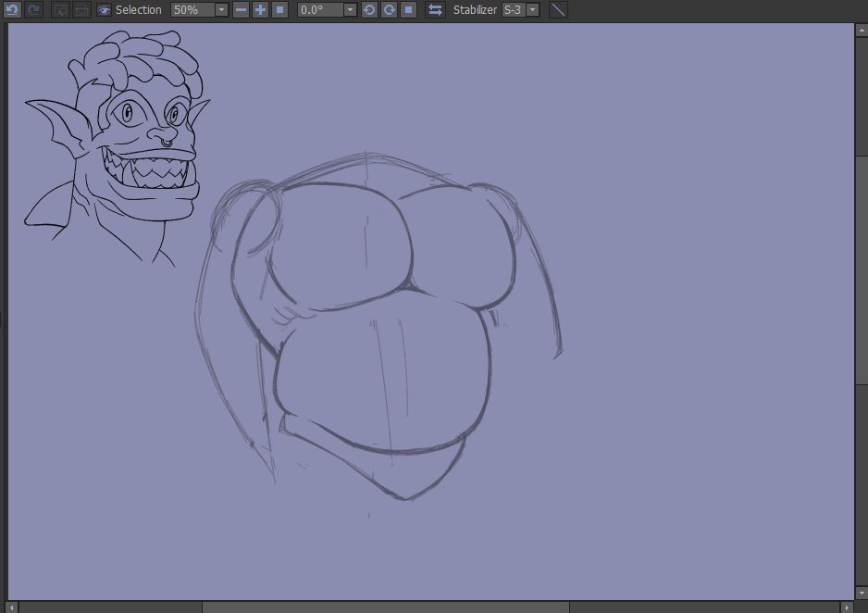Click the Undo arrow icon
Viewport: 868px width, 613px height.
(13, 9)
